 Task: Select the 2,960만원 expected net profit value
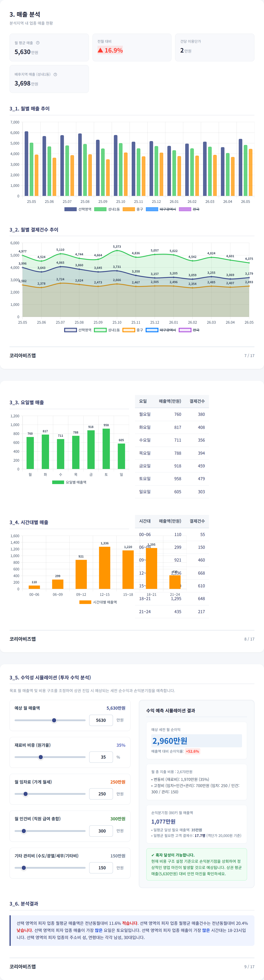170,741
